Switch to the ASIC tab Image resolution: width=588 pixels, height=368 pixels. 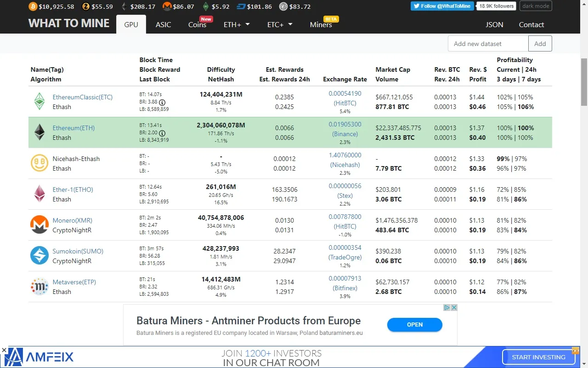[163, 24]
